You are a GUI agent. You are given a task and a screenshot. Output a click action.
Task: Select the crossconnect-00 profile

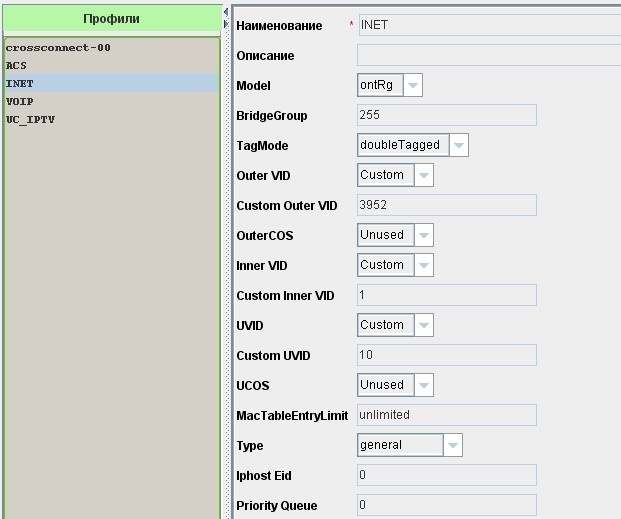[x=58, y=47]
